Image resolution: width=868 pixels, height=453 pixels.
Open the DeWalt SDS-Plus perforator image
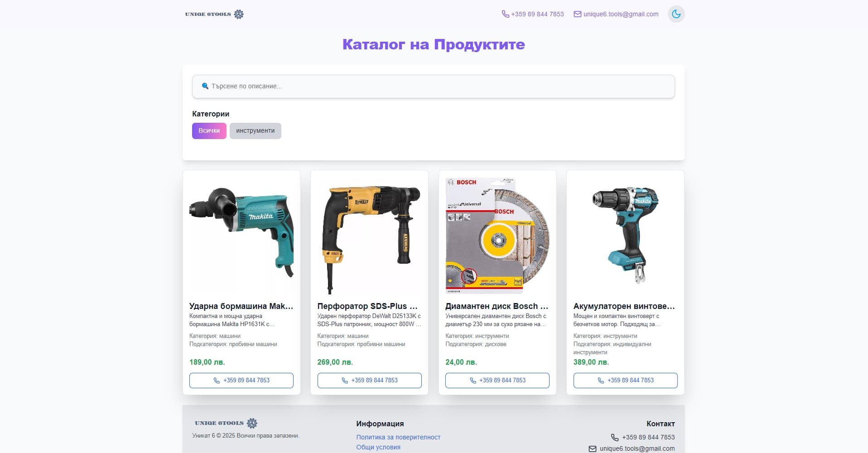pyautogui.click(x=370, y=236)
